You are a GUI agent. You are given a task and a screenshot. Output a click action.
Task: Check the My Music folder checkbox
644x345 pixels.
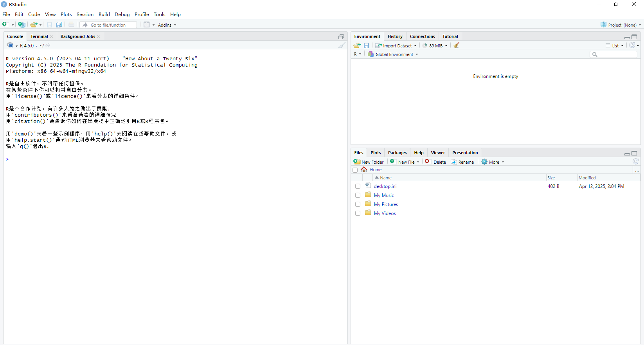point(358,195)
